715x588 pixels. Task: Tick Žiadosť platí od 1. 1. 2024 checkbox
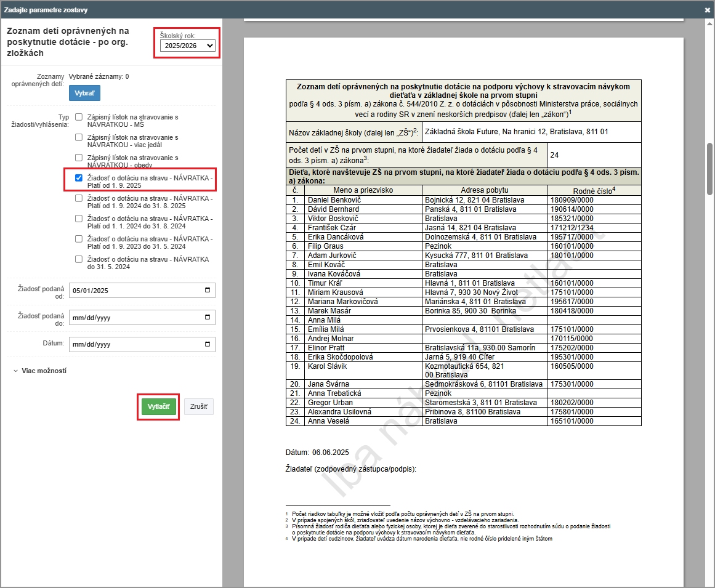tap(79, 219)
